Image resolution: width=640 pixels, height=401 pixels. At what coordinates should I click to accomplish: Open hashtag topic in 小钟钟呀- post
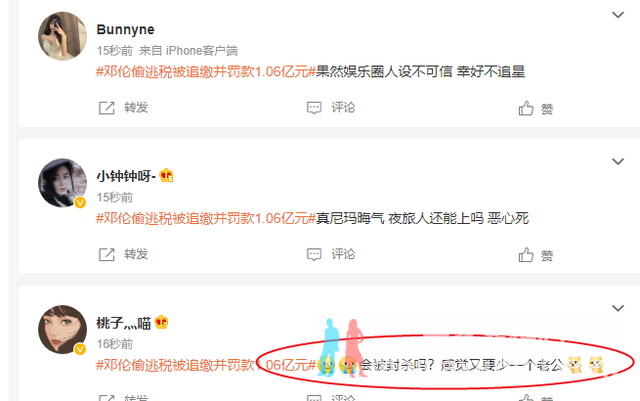(206, 218)
